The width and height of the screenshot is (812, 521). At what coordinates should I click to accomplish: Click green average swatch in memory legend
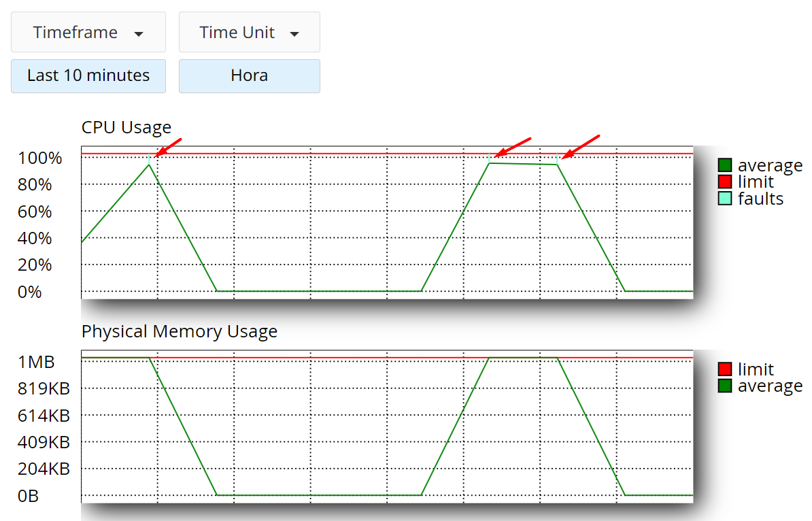pos(725,386)
